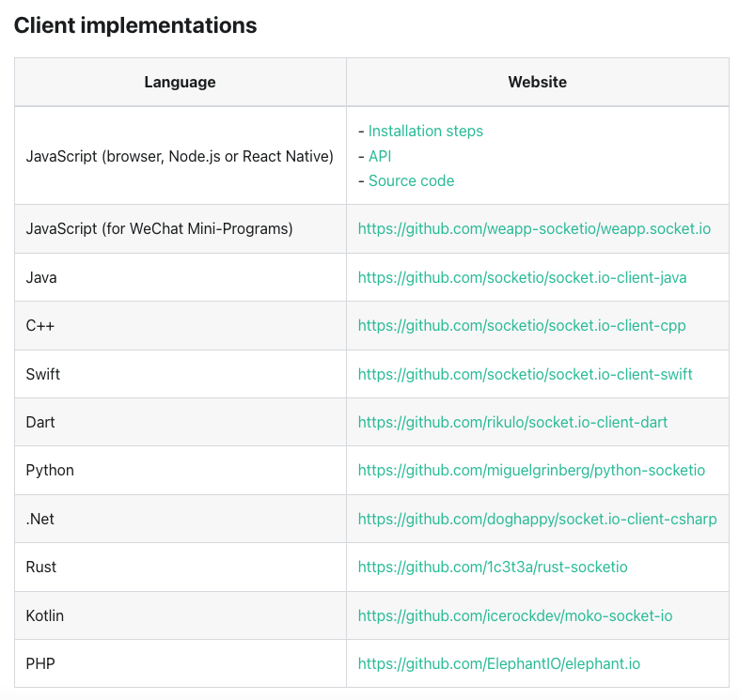Image resolution: width=739 pixels, height=700 pixels.
Task: Click the Language column header
Action: 180,82
